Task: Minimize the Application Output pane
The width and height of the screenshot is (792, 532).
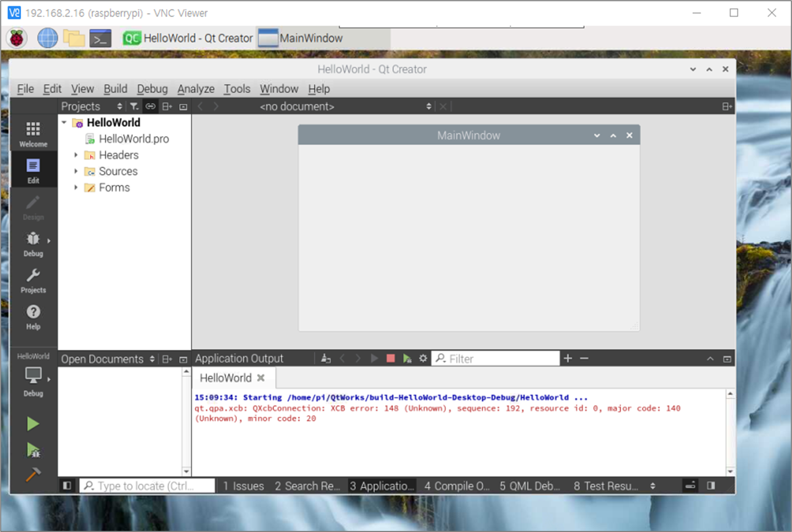Action: (x=710, y=359)
